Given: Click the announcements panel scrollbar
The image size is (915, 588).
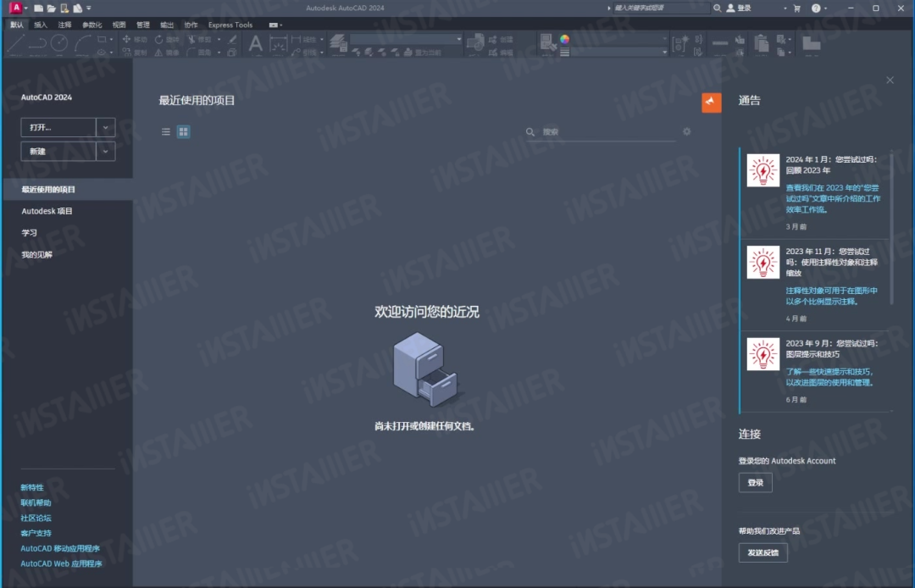Looking at the screenshot, I should (x=891, y=228).
